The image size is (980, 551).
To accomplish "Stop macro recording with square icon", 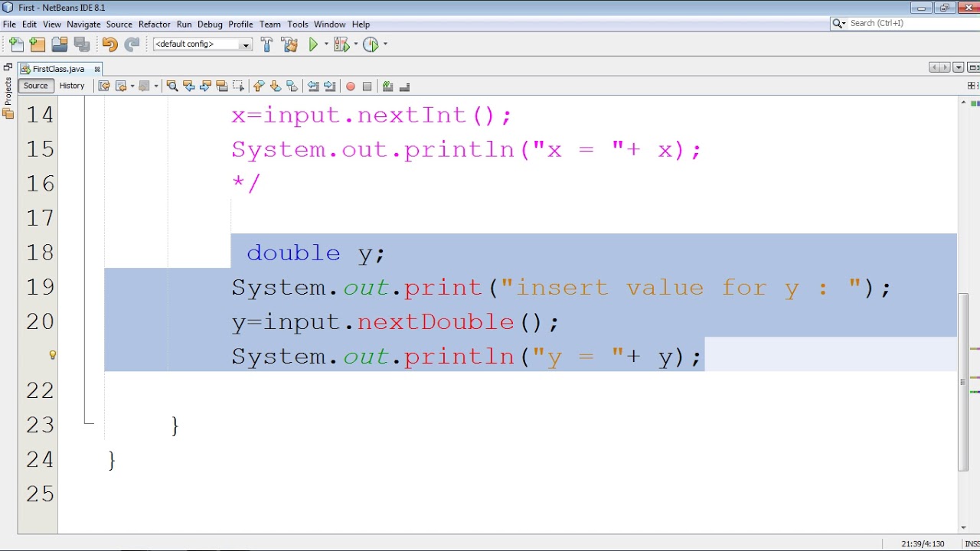I will coord(367,86).
